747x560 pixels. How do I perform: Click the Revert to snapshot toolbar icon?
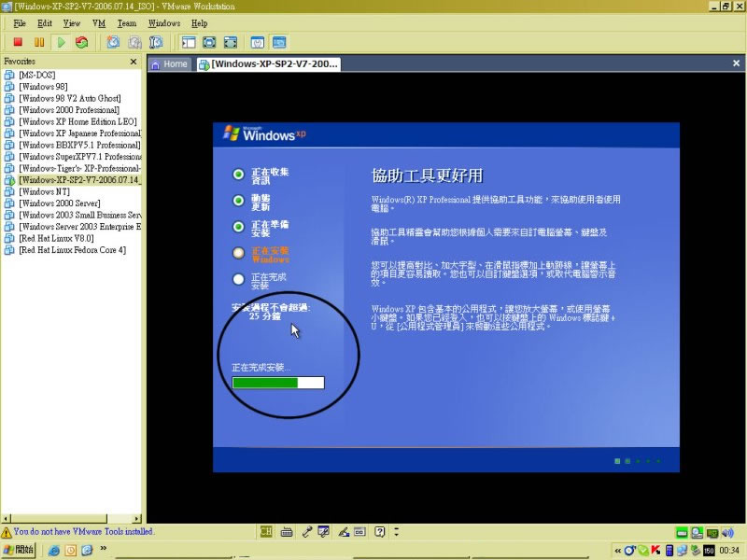(134, 42)
